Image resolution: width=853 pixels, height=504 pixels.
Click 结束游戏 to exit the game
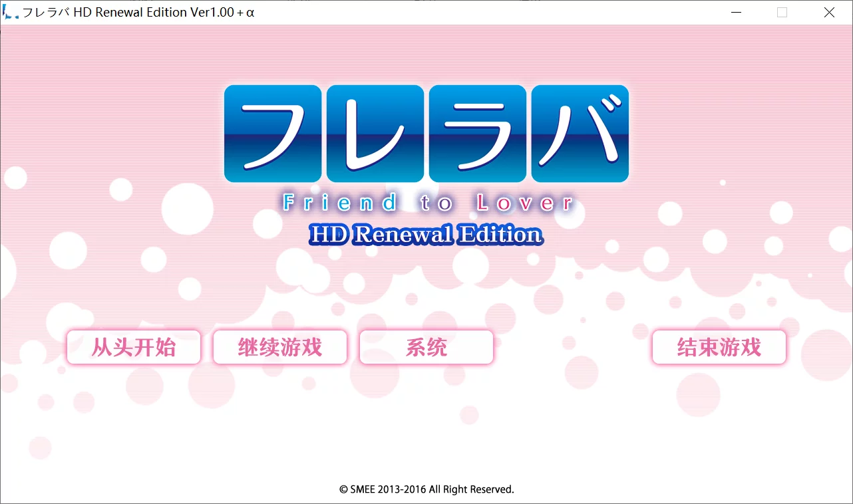pyautogui.click(x=719, y=347)
